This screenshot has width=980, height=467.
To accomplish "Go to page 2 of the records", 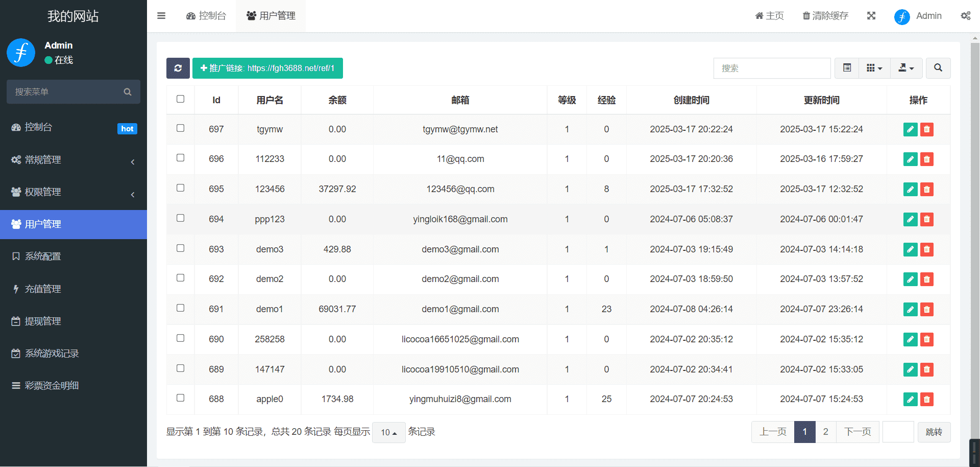I will tap(825, 432).
